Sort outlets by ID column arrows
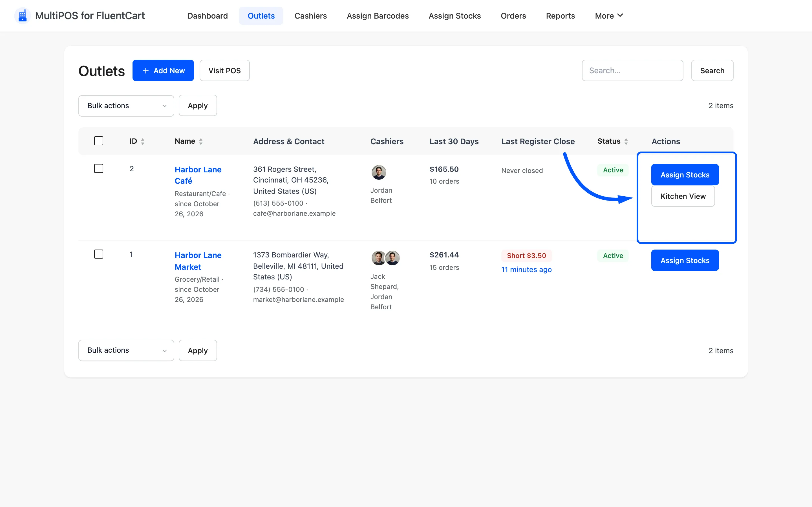 [143, 141]
